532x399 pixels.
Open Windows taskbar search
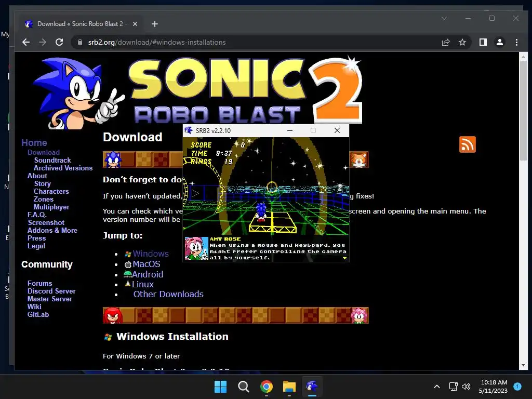pyautogui.click(x=244, y=387)
